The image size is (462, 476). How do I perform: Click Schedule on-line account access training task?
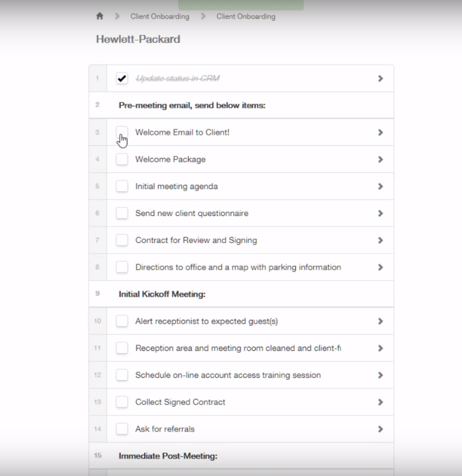pyautogui.click(x=228, y=375)
